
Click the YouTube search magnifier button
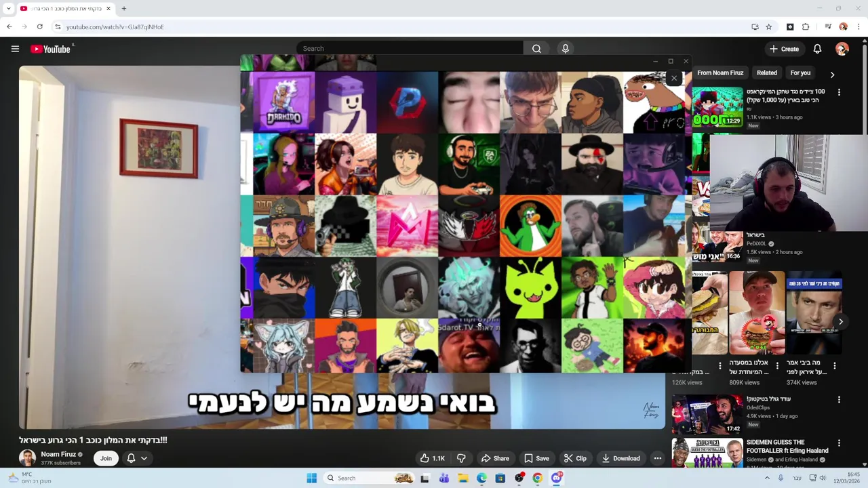click(x=536, y=49)
